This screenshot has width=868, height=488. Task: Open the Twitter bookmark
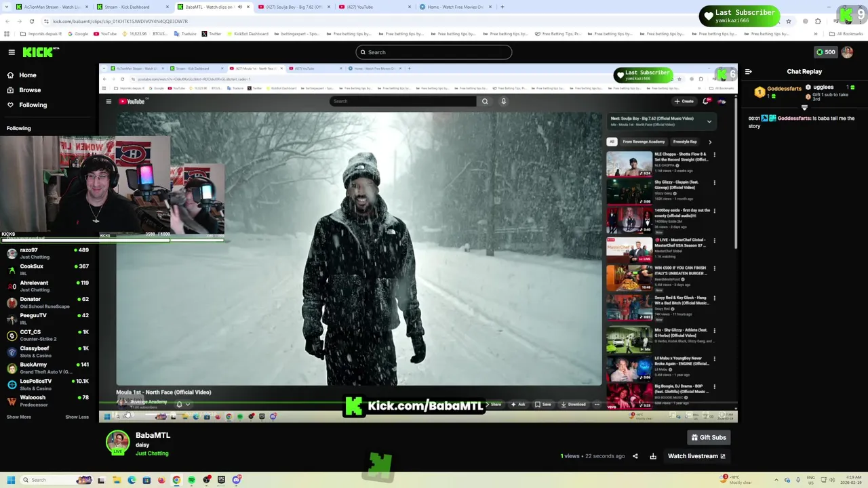coord(212,34)
